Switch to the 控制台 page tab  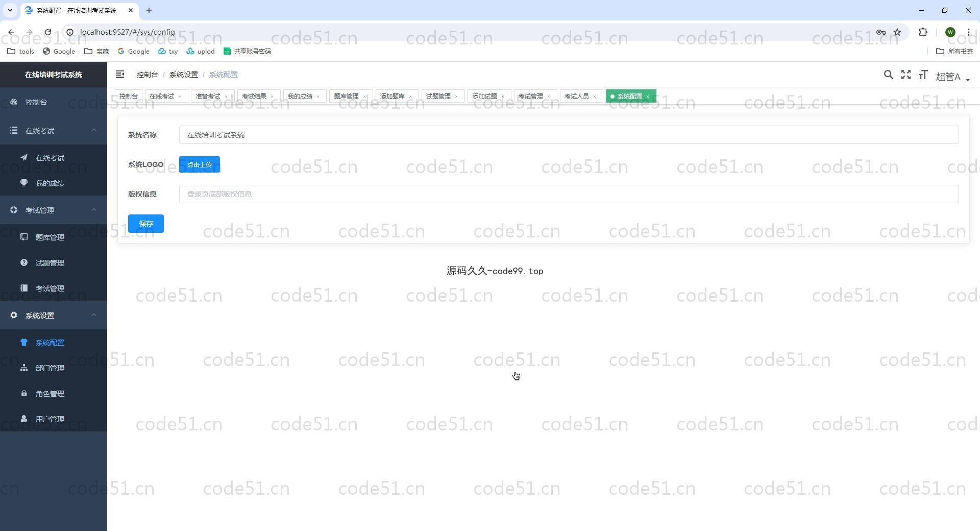(129, 96)
